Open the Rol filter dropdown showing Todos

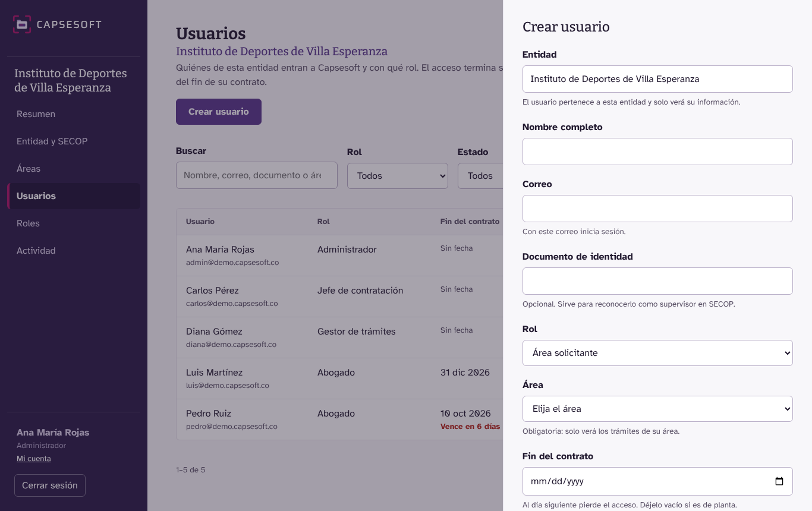398,176
